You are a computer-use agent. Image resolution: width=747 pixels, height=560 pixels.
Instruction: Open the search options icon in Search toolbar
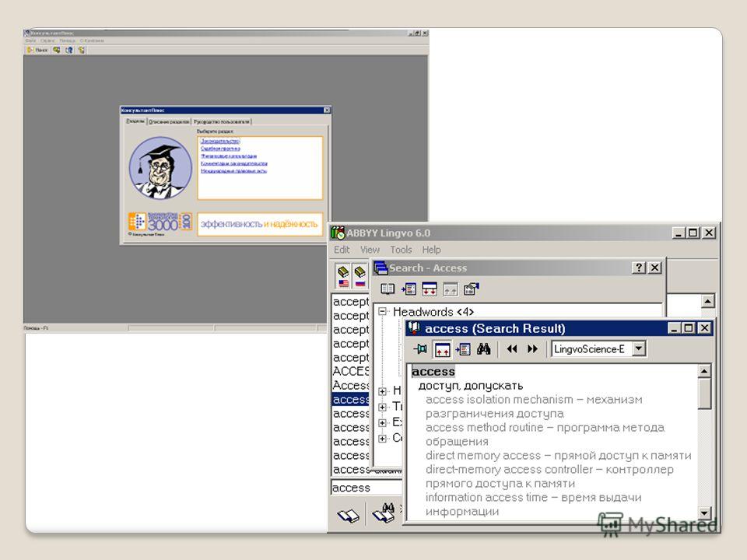tap(472, 289)
